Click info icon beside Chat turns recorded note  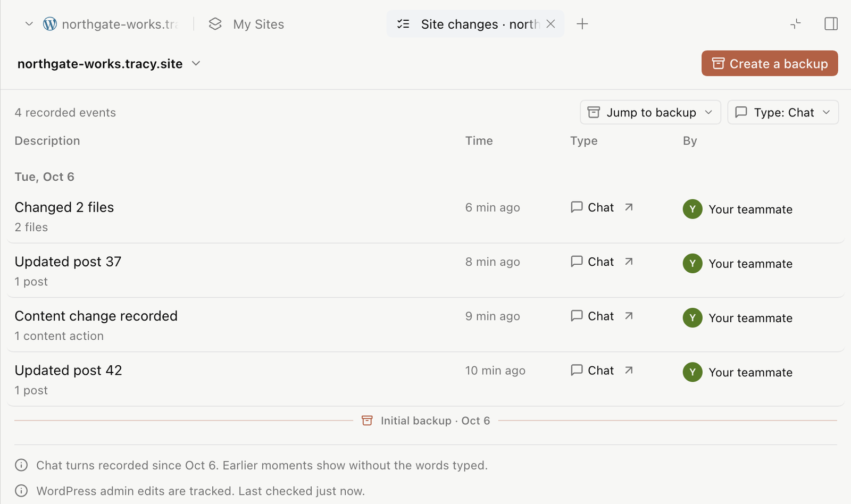(x=21, y=465)
